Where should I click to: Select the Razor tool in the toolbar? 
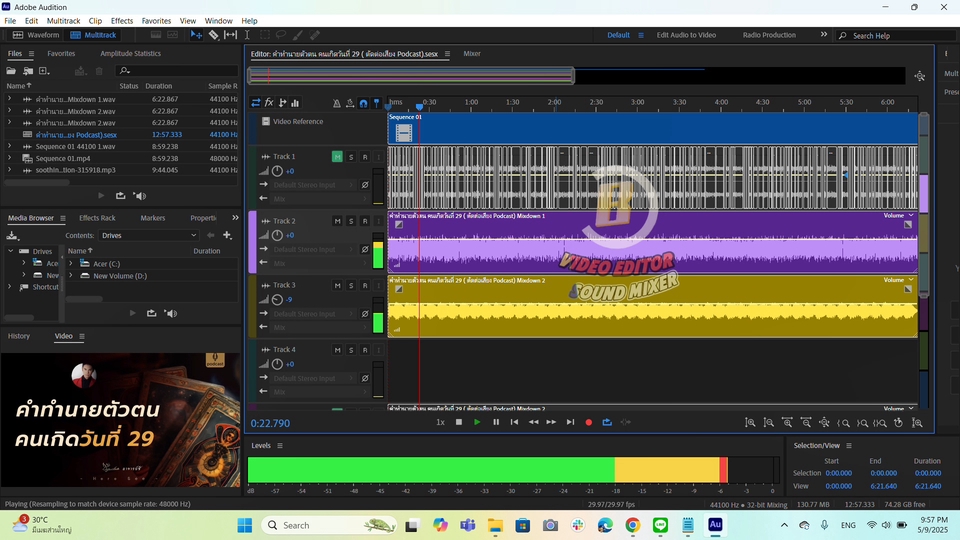[x=213, y=35]
